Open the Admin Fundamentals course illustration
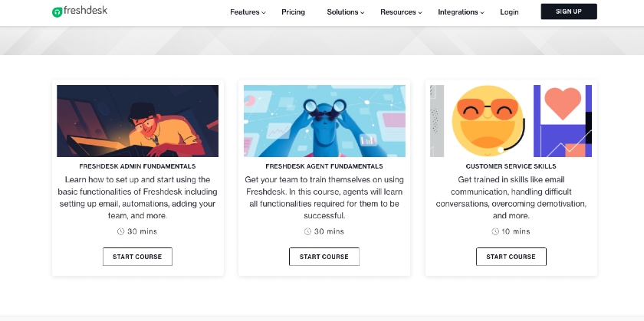This screenshot has height=321, width=644. click(137, 121)
